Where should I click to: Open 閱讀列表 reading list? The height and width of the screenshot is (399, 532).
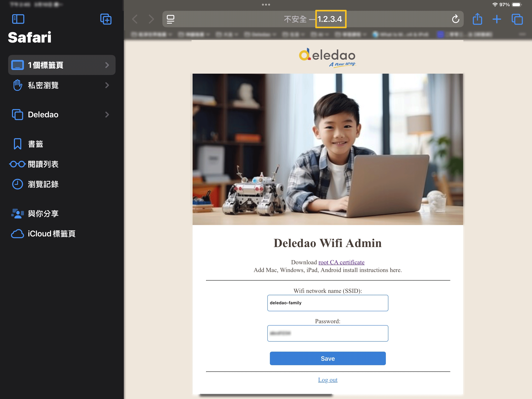(62, 164)
